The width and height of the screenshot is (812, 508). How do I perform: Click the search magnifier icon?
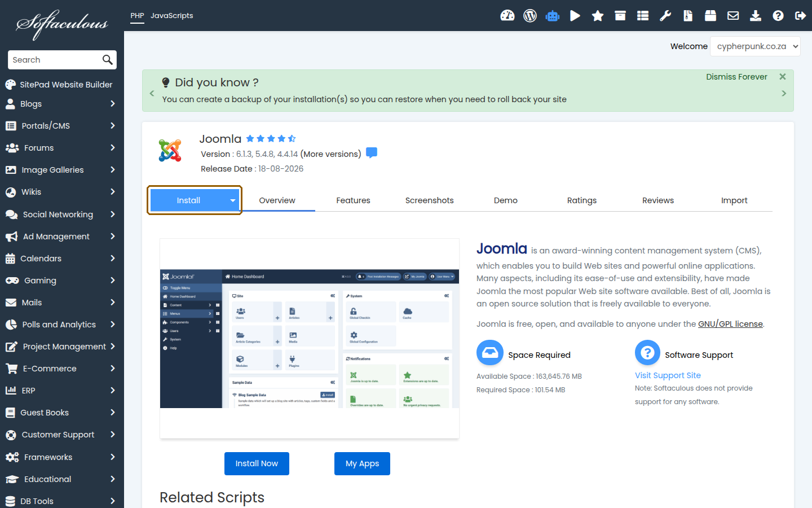[x=107, y=60]
